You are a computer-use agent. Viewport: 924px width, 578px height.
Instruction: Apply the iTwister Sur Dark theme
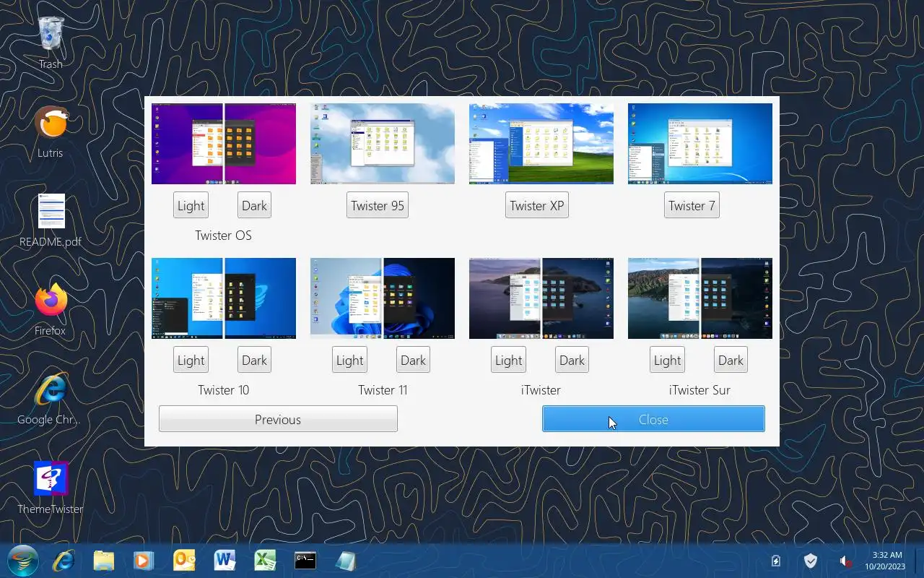[x=731, y=360]
